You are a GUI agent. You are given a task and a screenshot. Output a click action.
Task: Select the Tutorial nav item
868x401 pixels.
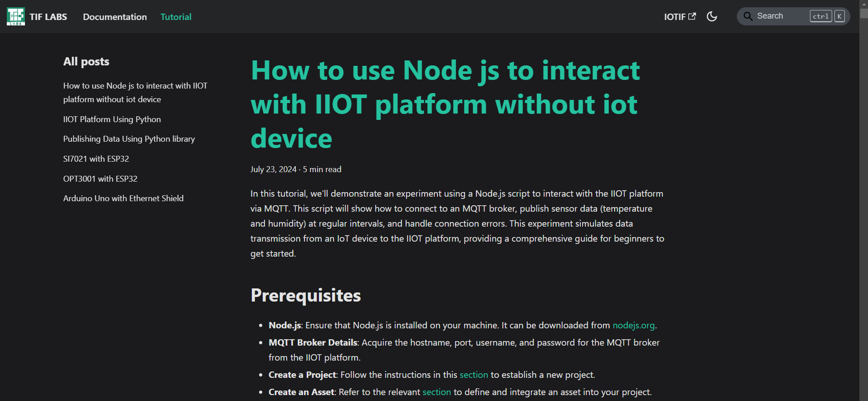point(176,17)
